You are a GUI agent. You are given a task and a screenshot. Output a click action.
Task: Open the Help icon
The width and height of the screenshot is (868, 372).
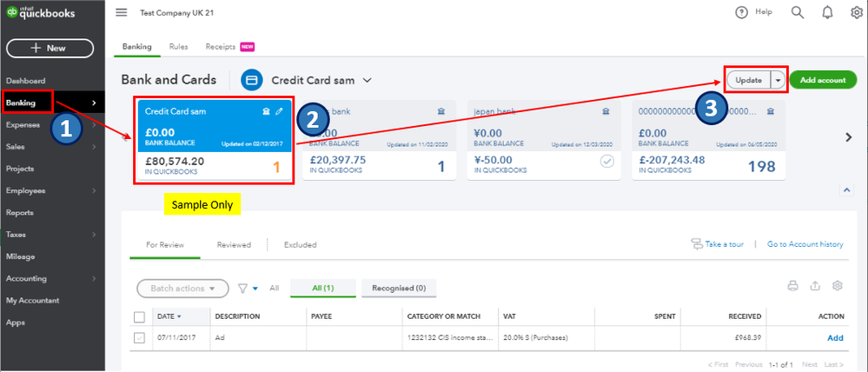click(741, 13)
